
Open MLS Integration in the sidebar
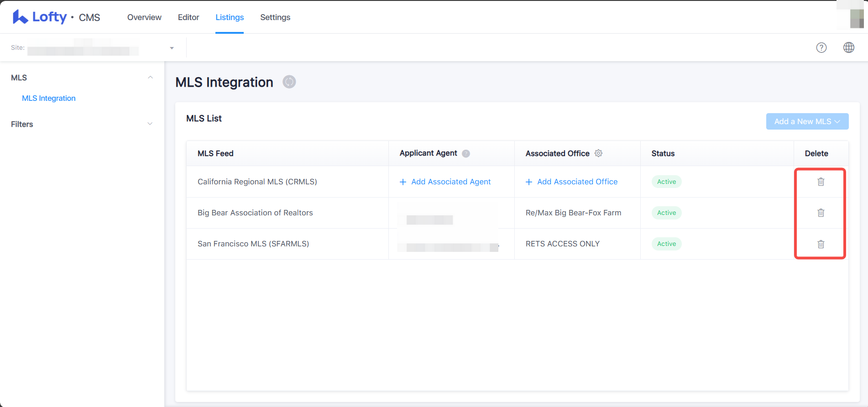[49, 98]
